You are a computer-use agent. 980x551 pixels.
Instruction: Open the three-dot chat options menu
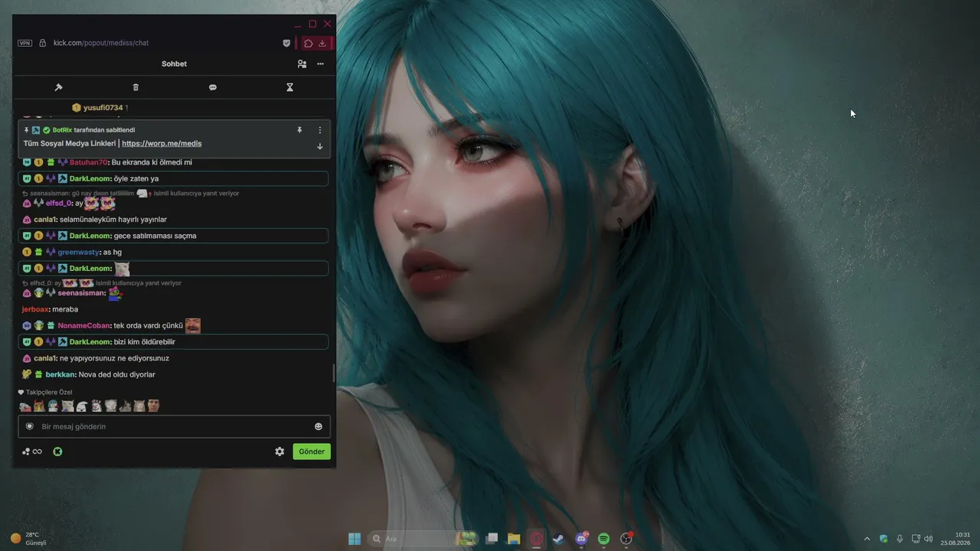[321, 64]
